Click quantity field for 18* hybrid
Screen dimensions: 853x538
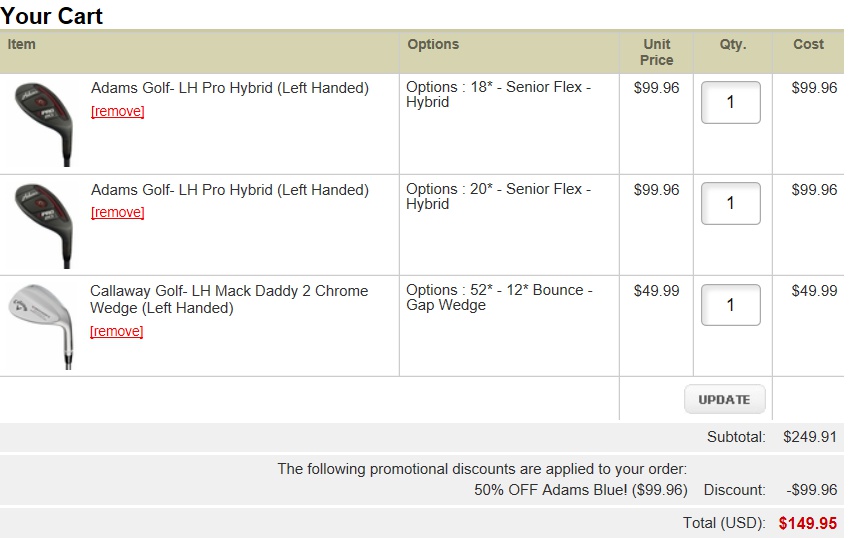click(730, 102)
